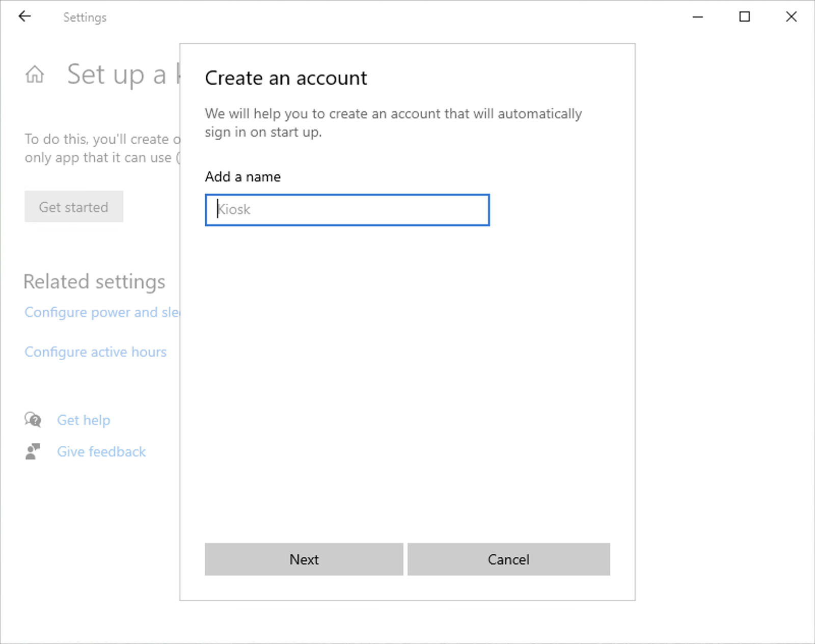Close the Settings window

791,17
